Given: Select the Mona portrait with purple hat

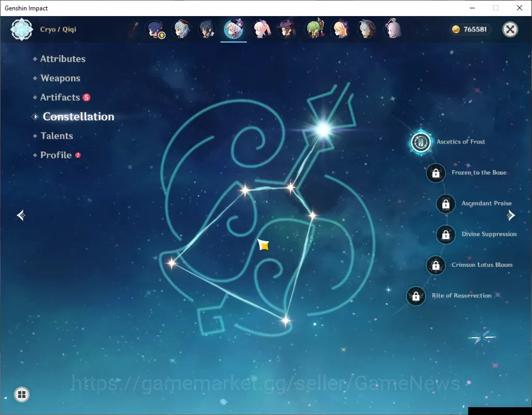Looking at the screenshot, I should (x=287, y=29).
